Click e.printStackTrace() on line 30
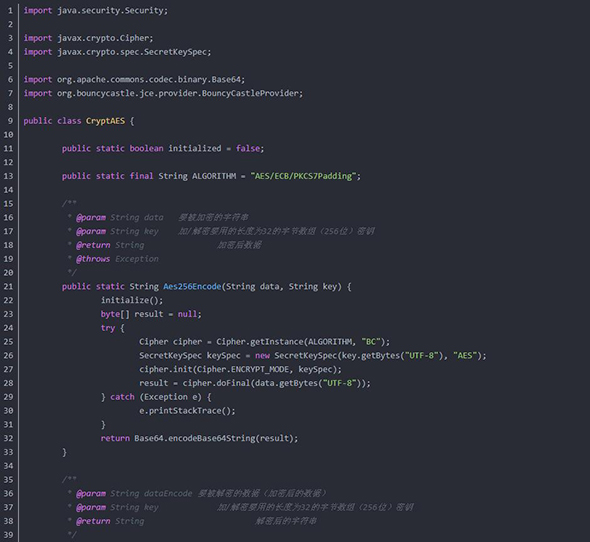590x542 pixels. click(x=187, y=411)
